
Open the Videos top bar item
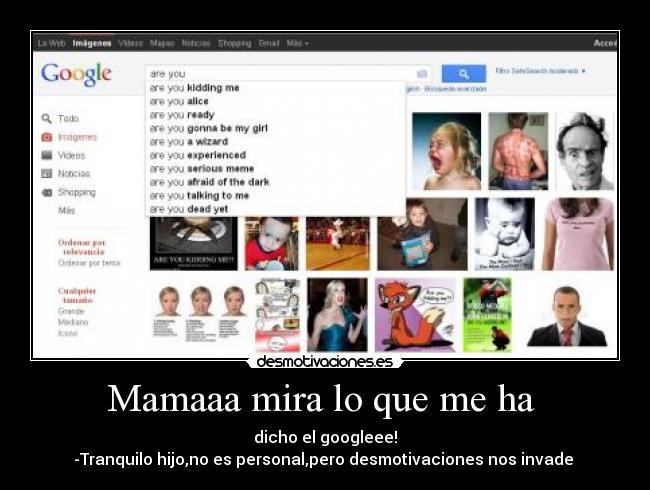coord(131,43)
